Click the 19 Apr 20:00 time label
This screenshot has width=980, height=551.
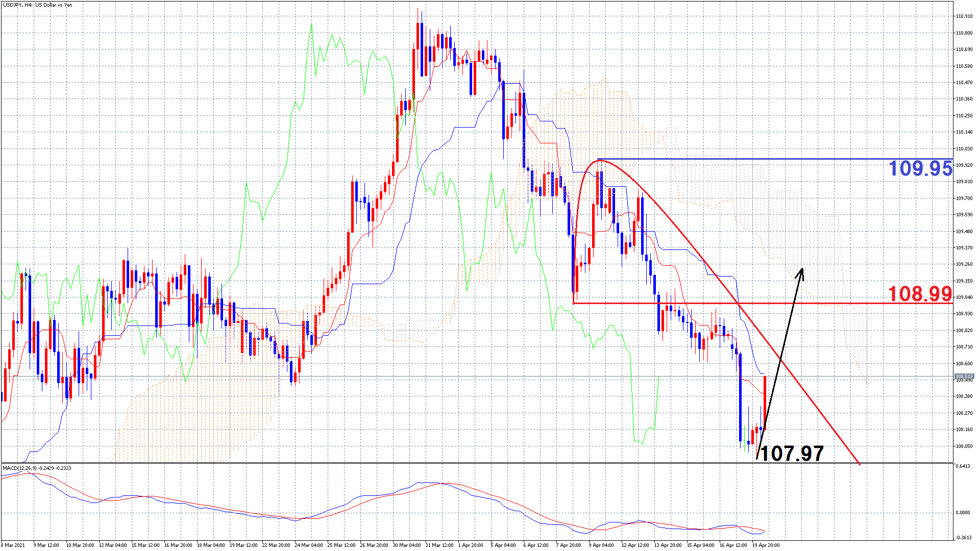[766, 545]
